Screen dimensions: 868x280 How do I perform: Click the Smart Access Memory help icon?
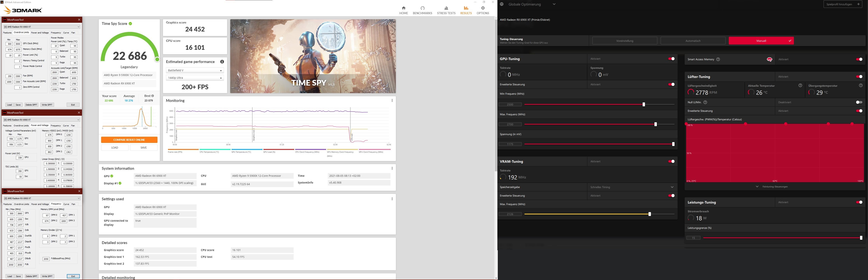coord(718,59)
